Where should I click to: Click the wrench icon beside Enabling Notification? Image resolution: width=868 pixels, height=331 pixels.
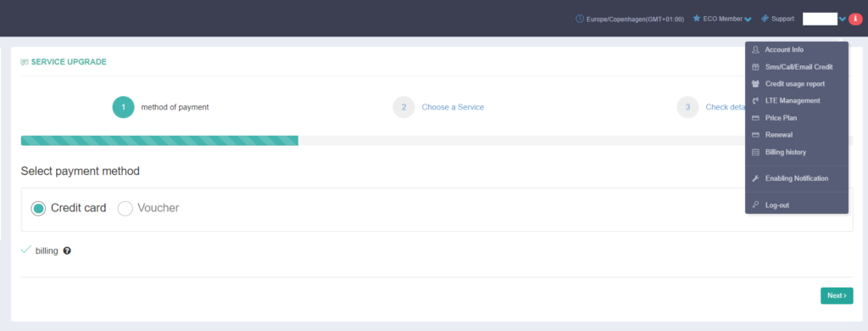click(x=755, y=178)
